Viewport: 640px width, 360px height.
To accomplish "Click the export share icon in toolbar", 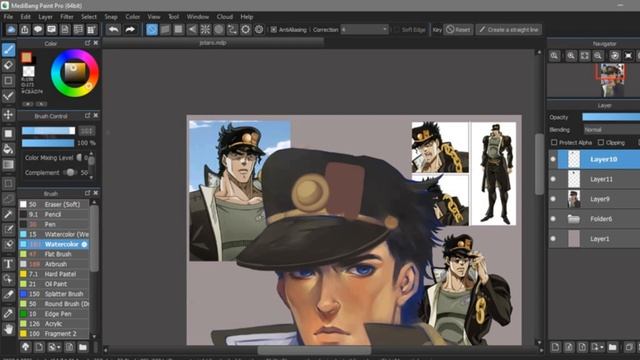I will point(25,29).
